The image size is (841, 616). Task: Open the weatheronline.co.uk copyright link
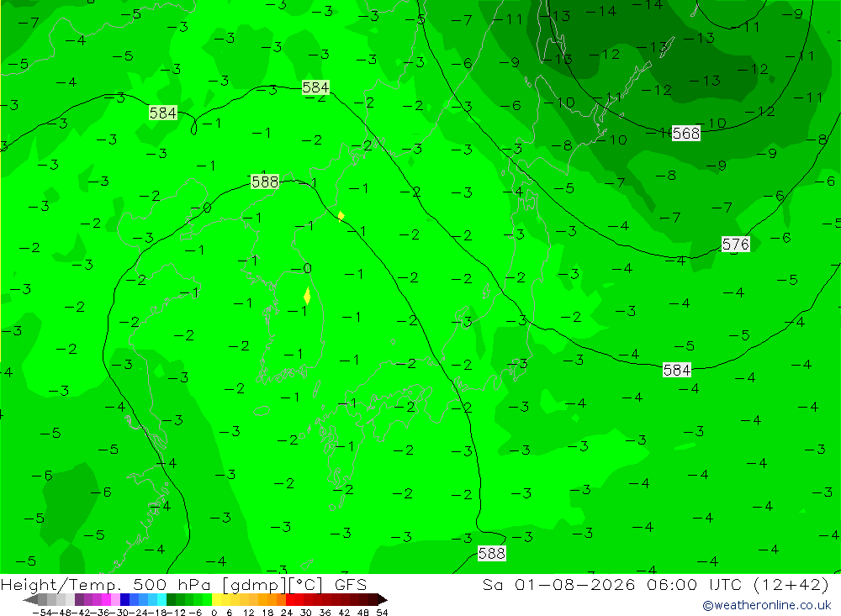pos(767,605)
